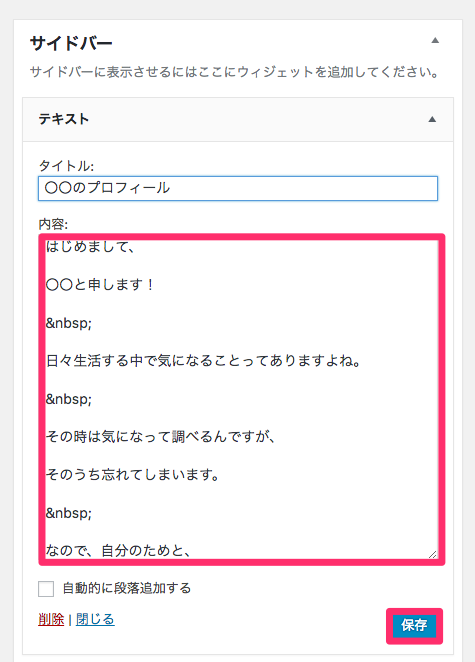The width and height of the screenshot is (475, 662).
Task: Click the そのうち忘れてしまいます。 line
Action: click(x=133, y=475)
